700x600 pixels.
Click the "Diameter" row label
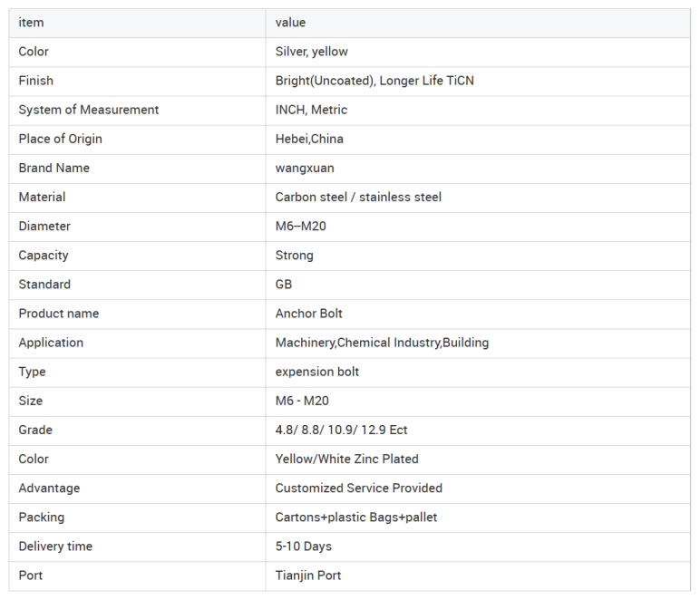pyautogui.click(x=44, y=226)
